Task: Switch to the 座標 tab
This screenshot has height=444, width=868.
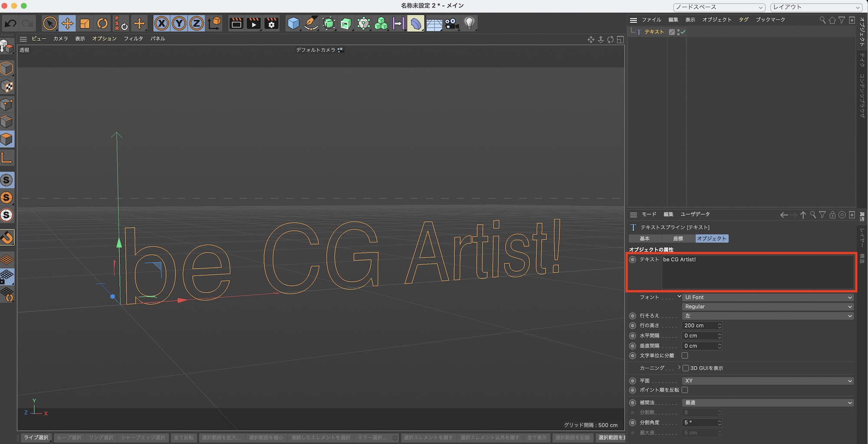Action: coord(678,239)
